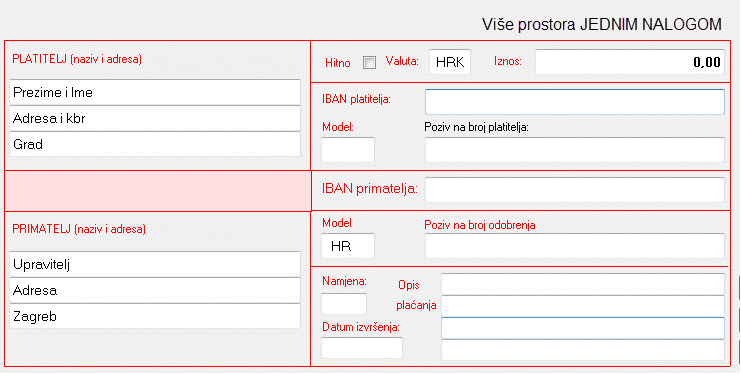Image resolution: width=741 pixels, height=374 pixels.
Task: Click the fourth Opis plaćanja line
Action: (x=583, y=350)
